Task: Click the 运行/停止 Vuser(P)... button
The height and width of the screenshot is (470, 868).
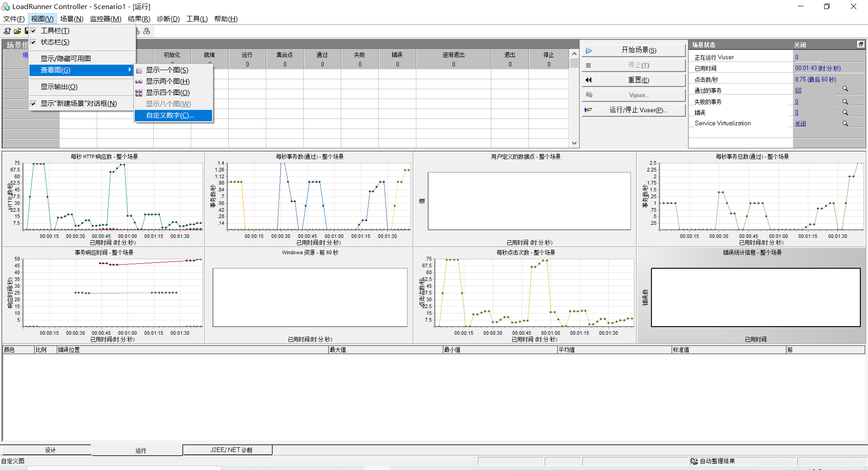Action: coord(633,110)
